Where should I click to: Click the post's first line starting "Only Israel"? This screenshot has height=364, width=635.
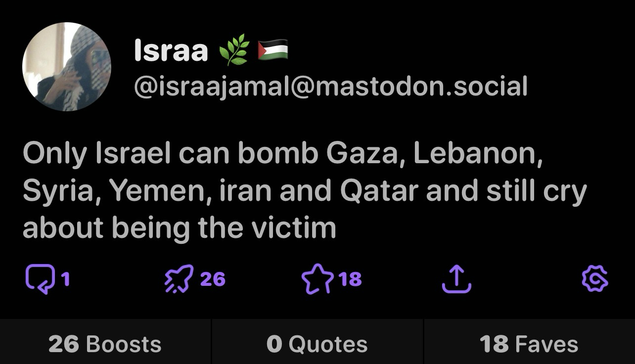(282, 154)
